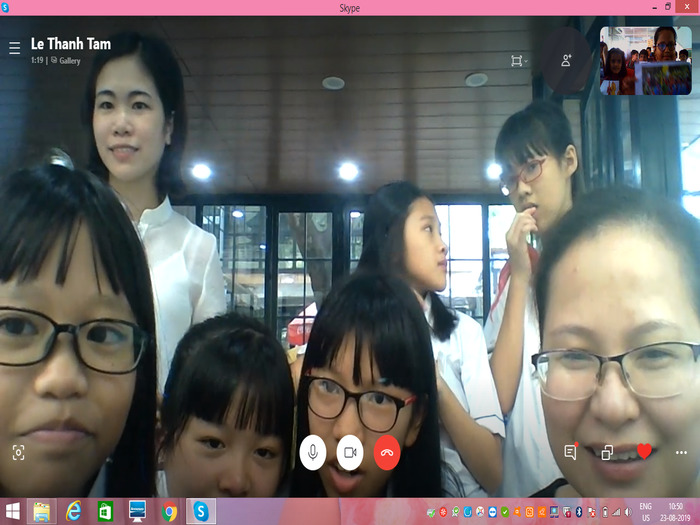Click the caller name Le Thanh Tam
Viewport: 700px width, 525px height.
(x=71, y=44)
